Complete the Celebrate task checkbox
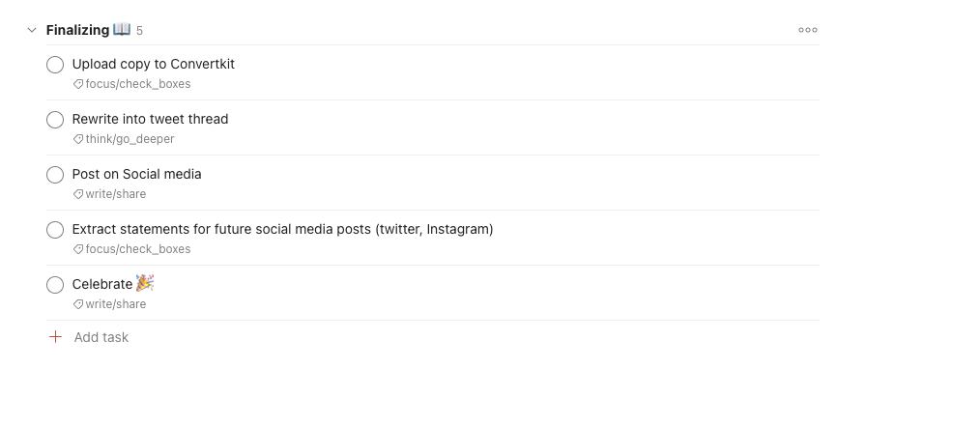Viewport: 980px width, 425px height. 55,285
